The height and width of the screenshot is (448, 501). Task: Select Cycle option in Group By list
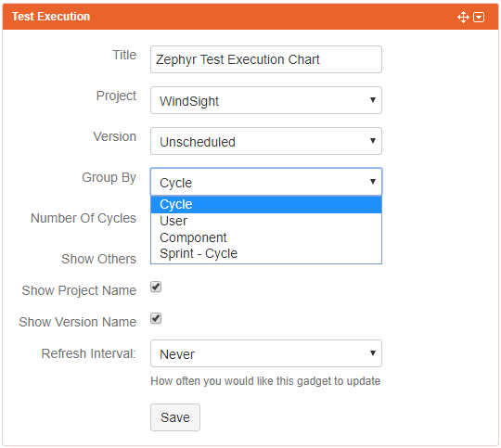click(x=266, y=204)
